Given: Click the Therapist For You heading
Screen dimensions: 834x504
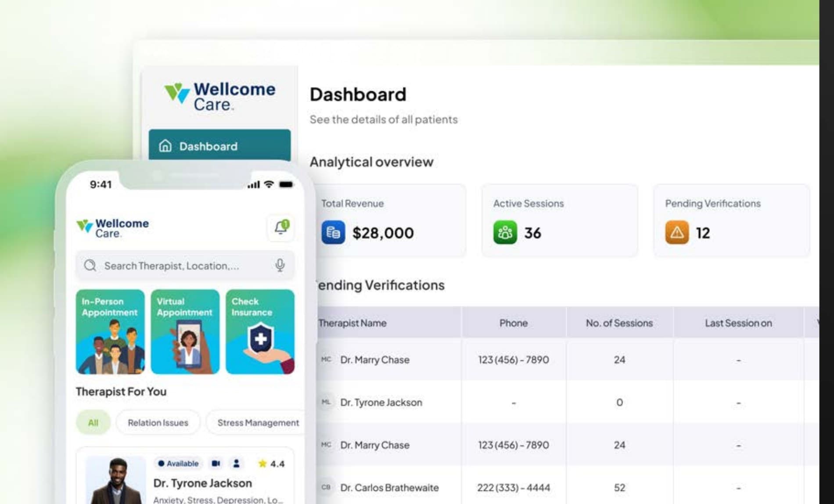Looking at the screenshot, I should click(x=121, y=391).
